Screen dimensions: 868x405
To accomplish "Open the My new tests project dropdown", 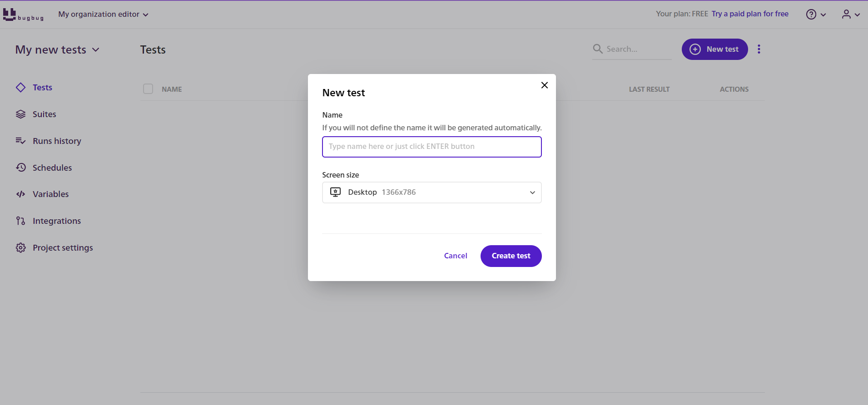I will (57, 50).
